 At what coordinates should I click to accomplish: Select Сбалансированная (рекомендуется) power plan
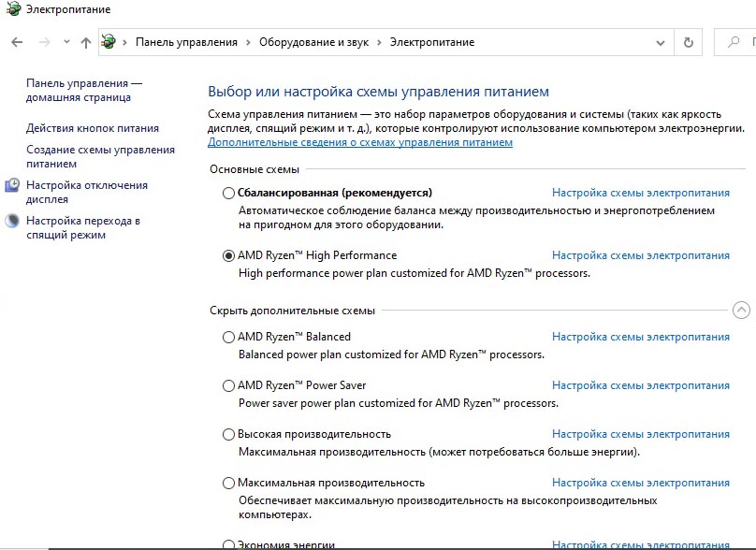coord(228,194)
